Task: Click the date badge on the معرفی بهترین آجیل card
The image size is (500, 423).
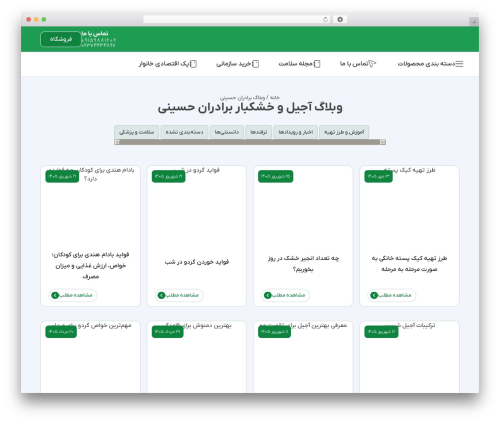Action: [x=274, y=332]
